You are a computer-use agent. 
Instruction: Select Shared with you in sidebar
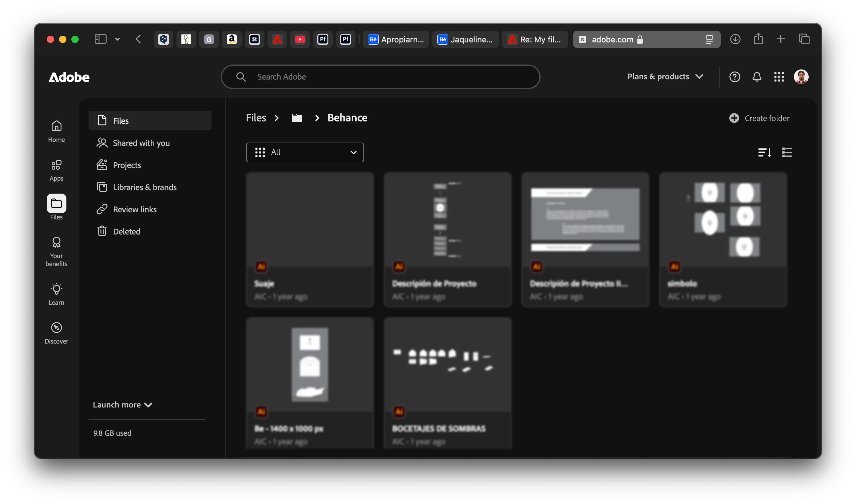pos(141,143)
